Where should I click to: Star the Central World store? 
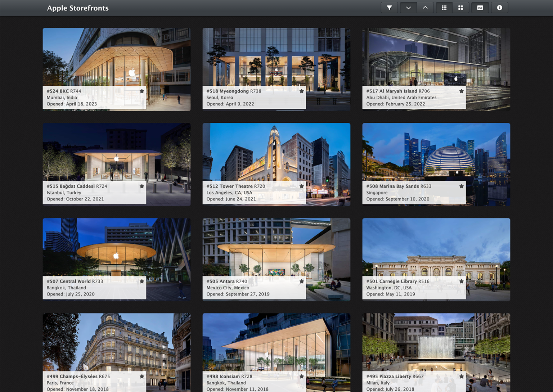click(x=142, y=281)
